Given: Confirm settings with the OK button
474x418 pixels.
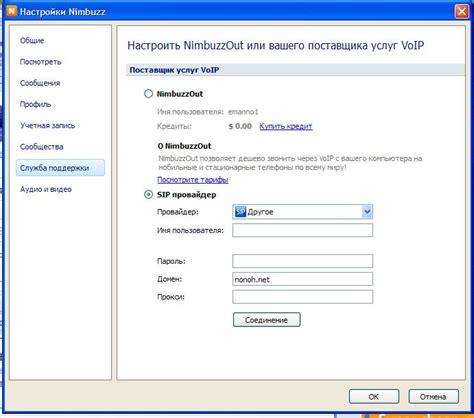Looking at the screenshot, I should (x=374, y=397).
